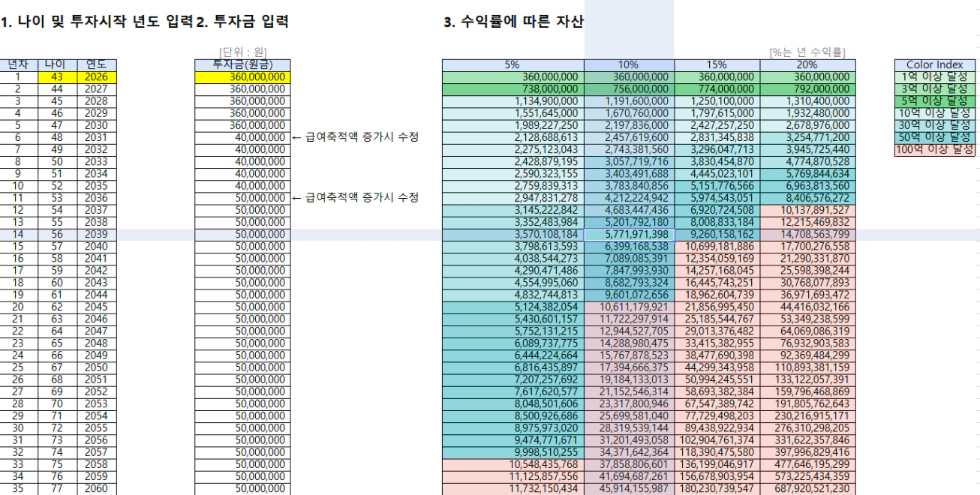Viewport: 980px width, 495px height.
Task: Click the '[%는 년 수익률]' note
Action: click(807, 52)
